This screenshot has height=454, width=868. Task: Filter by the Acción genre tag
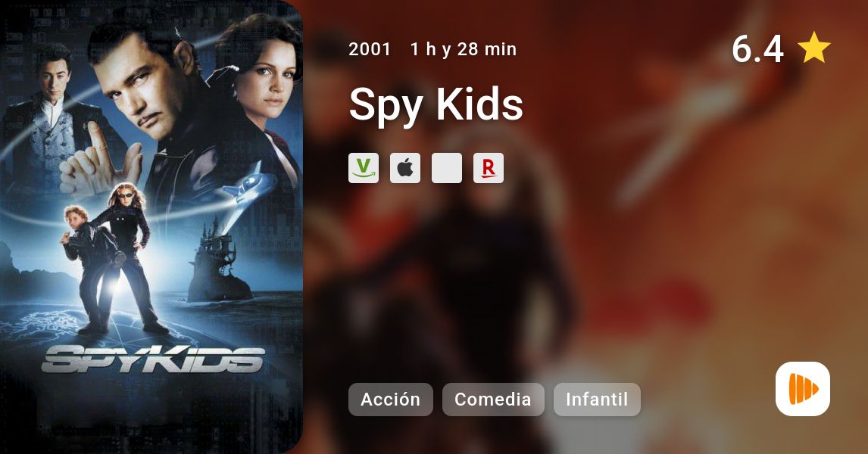(390, 400)
